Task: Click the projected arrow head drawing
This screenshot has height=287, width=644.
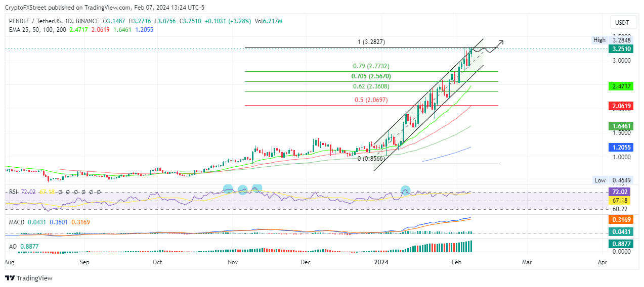Action: 501,42
